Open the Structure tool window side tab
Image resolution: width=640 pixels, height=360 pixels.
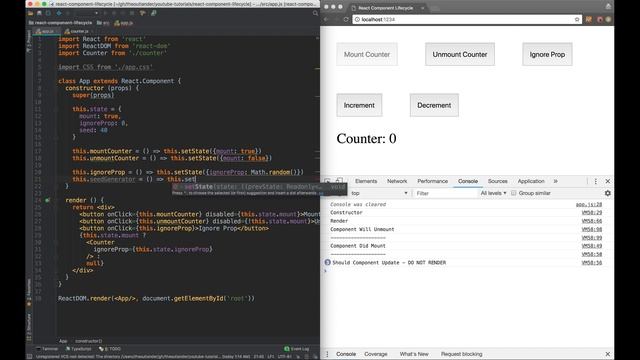pyautogui.click(x=29, y=327)
